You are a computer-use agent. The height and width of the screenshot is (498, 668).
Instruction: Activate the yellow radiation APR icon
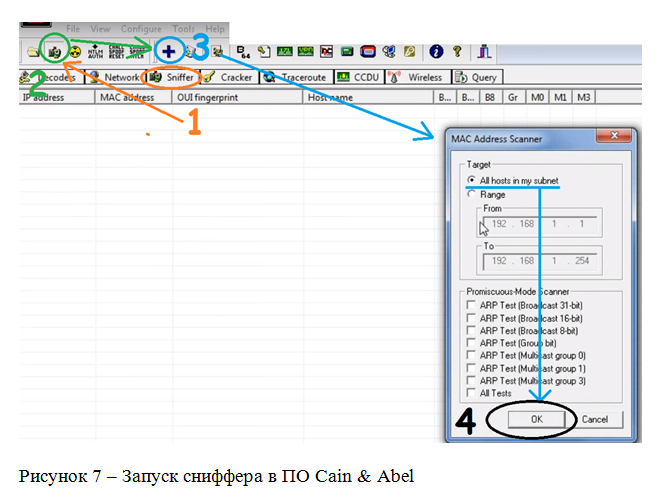[75, 52]
